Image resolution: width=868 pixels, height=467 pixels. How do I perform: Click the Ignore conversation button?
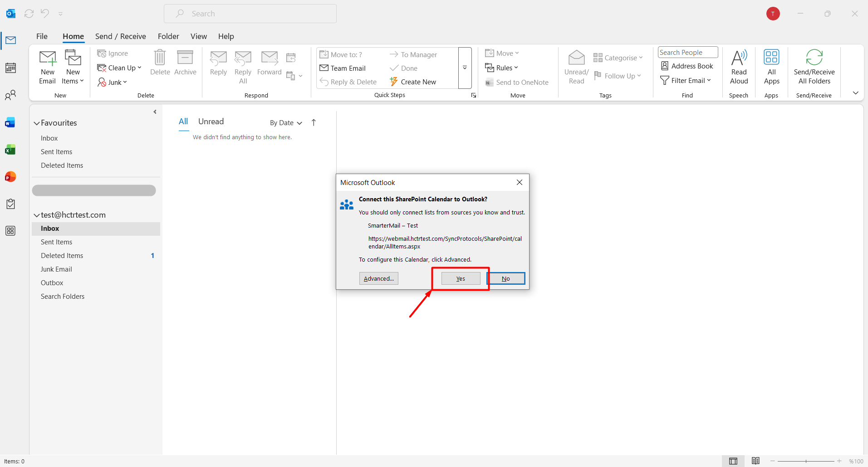coord(113,54)
